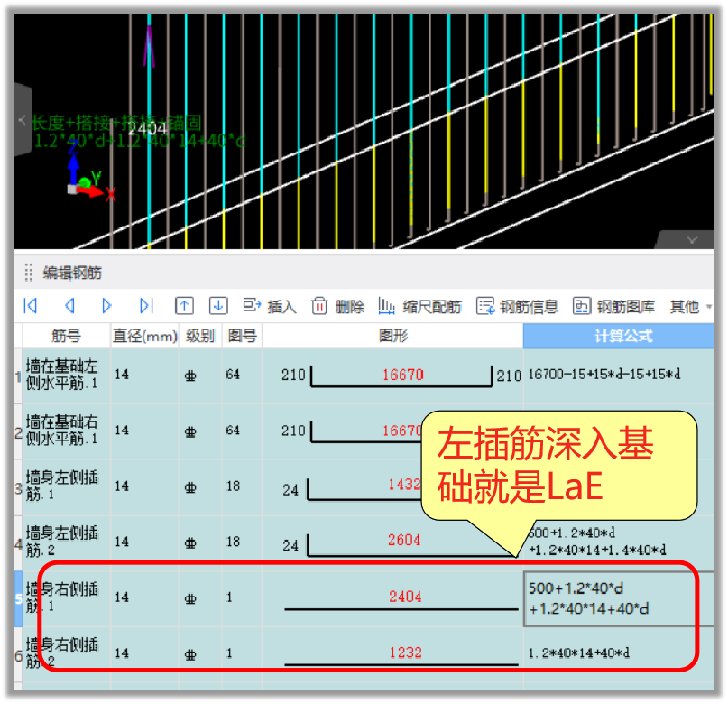Click figure number 18 in row 3
The width and height of the screenshot is (728, 704).
tap(233, 486)
